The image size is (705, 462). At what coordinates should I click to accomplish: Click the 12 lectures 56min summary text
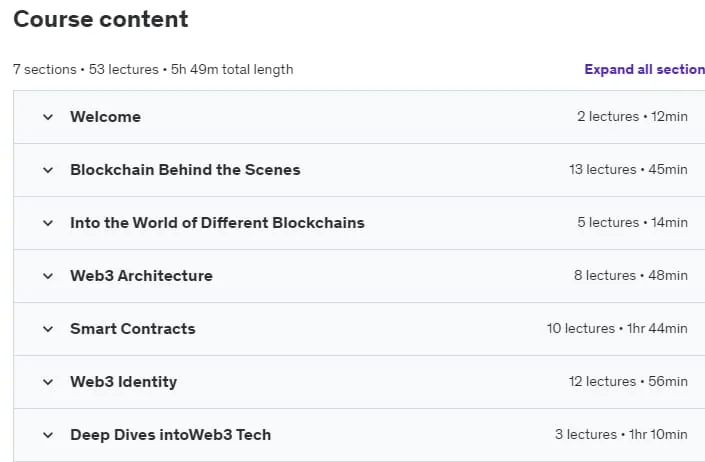[x=628, y=382]
